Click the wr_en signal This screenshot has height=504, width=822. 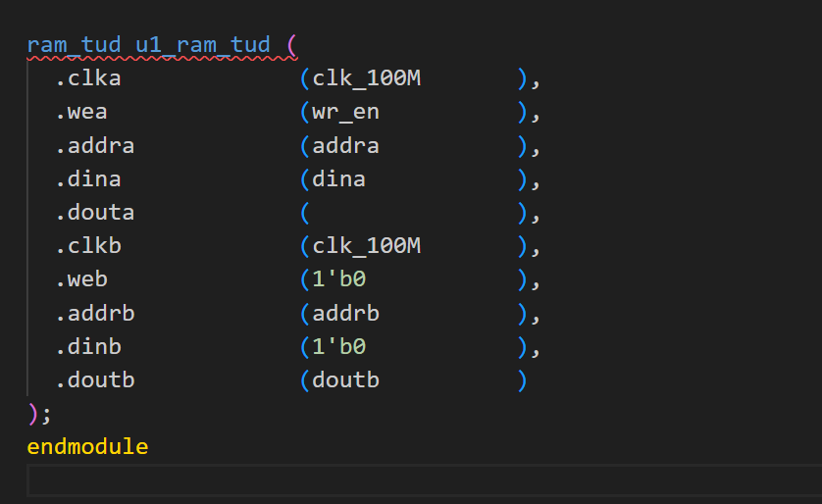tap(346, 112)
